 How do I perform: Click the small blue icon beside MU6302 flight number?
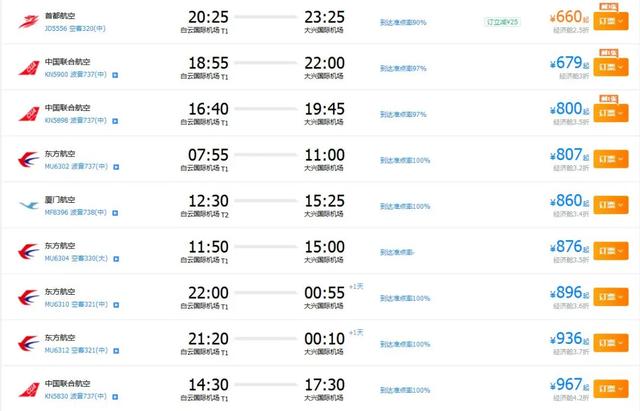pyautogui.click(x=116, y=167)
